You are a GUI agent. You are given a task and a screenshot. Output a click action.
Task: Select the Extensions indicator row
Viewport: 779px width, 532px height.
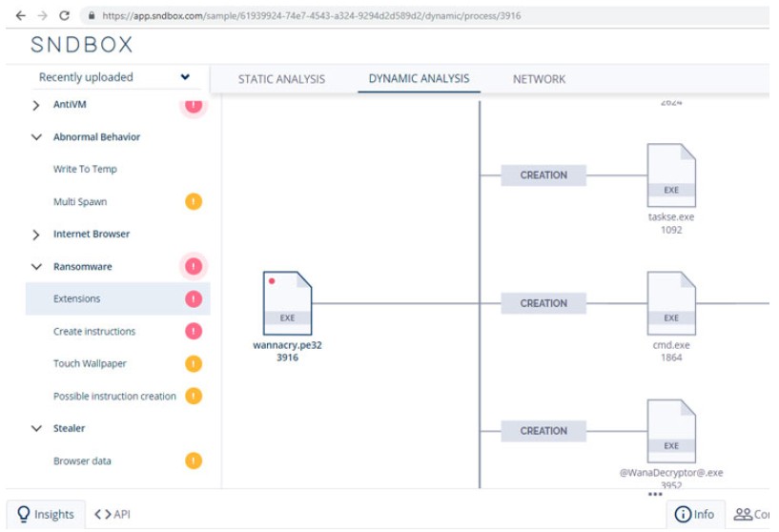coord(117,298)
